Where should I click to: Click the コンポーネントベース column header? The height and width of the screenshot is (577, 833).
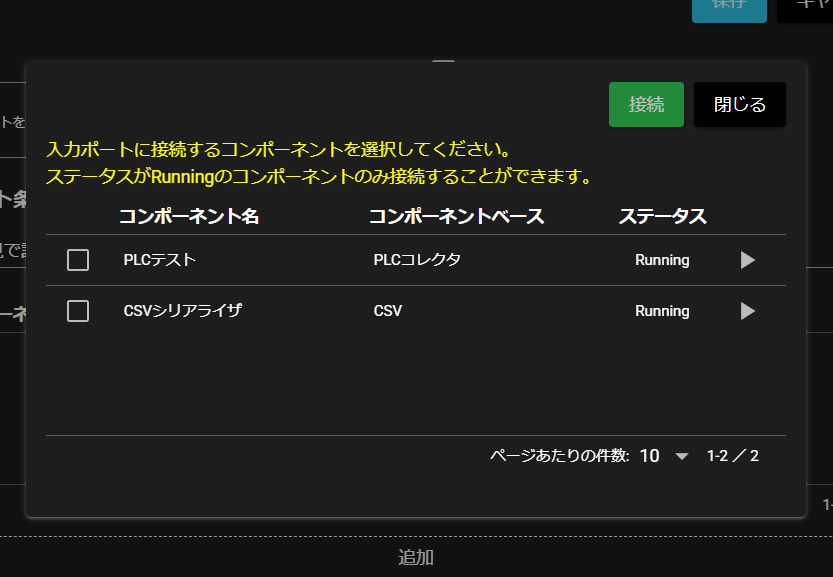tap(456, 216)
